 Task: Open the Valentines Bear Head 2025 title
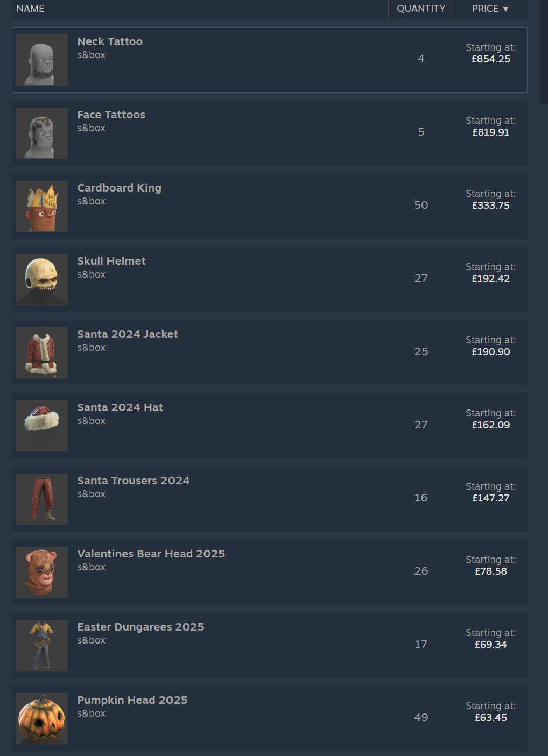[151, 554]
